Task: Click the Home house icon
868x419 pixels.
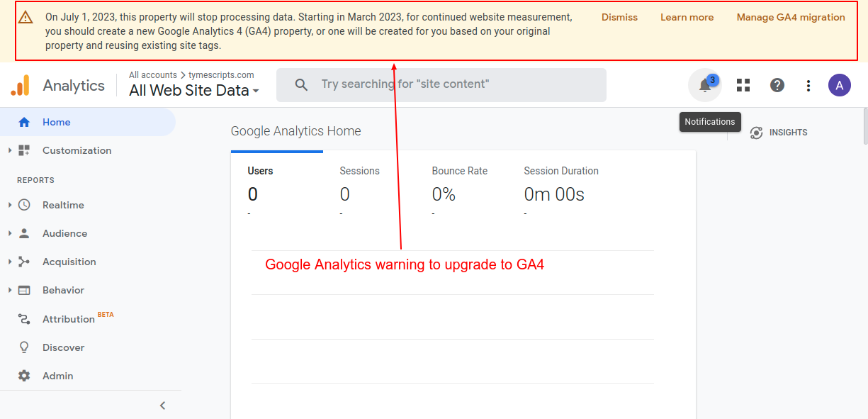Action: tap(24, 122)
